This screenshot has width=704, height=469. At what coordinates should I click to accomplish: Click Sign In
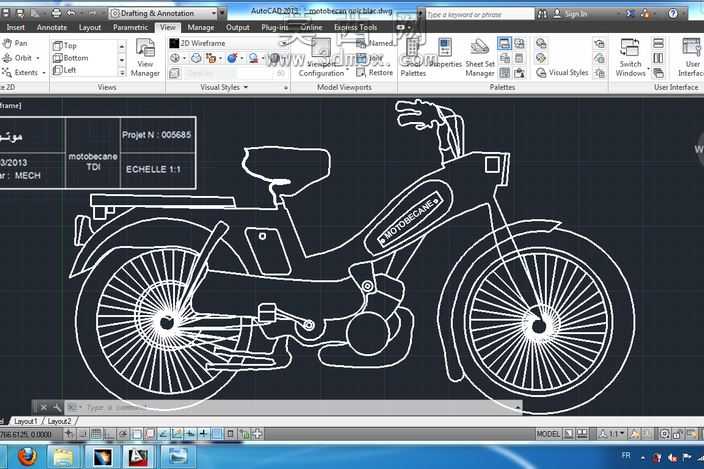pos(570,14)
